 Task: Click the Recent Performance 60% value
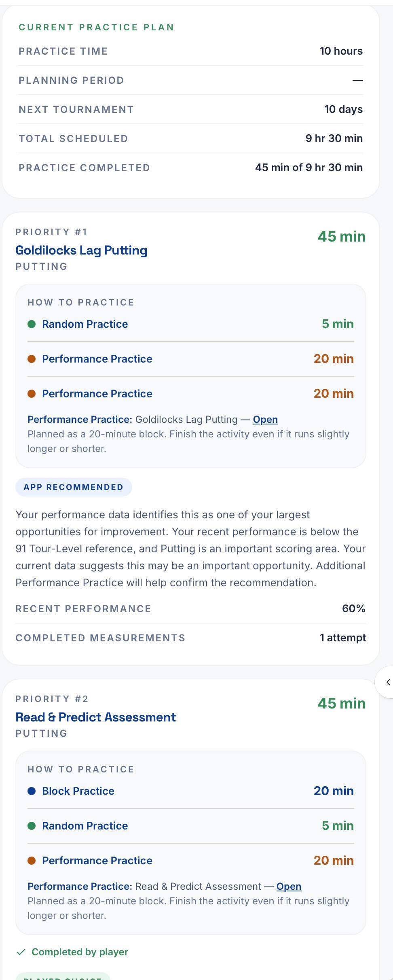pos(354,609)
